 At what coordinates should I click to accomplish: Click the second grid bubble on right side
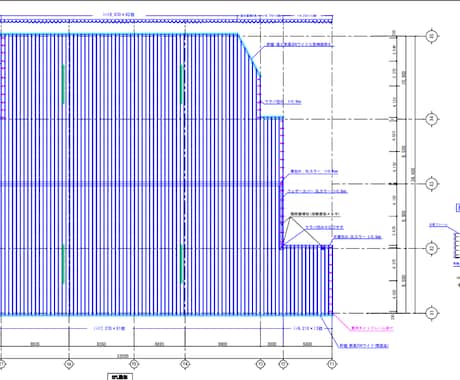(x=432, y=119)
